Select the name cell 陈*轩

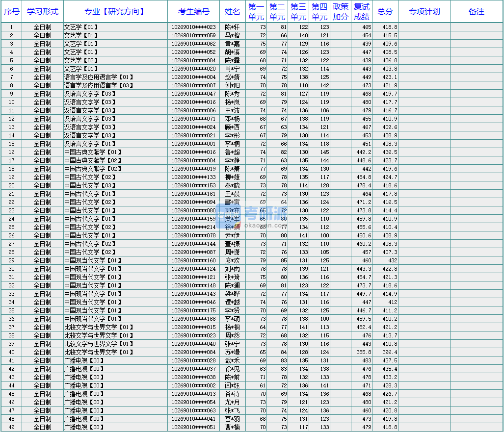tap(232, 27)
